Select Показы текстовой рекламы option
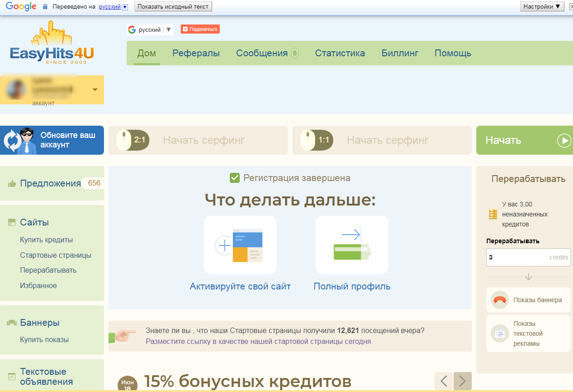Viewport: 573px width, 392px height. pos(528,333)
